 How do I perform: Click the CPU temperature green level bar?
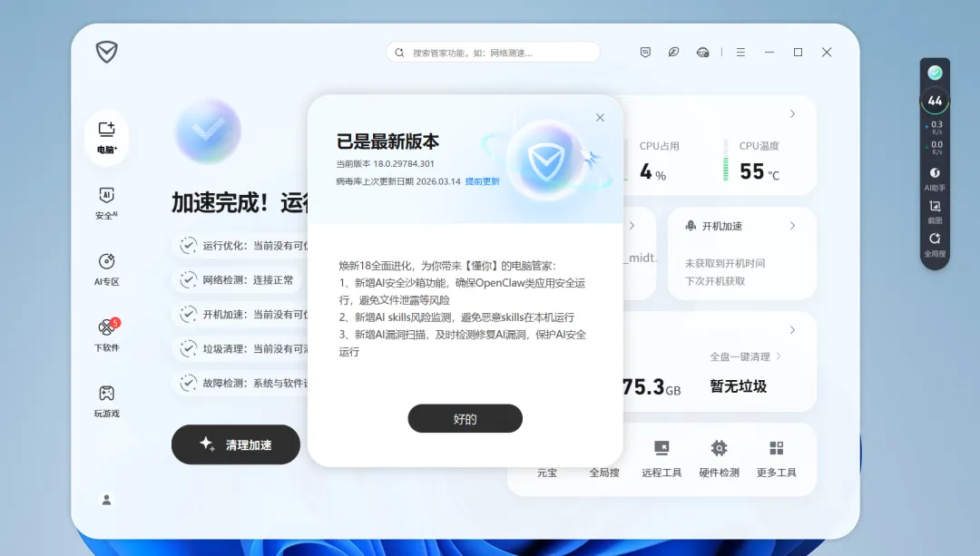(726, 161)
